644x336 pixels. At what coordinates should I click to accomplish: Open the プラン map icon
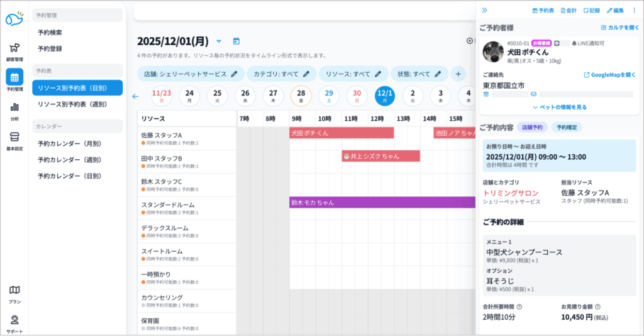14,293
